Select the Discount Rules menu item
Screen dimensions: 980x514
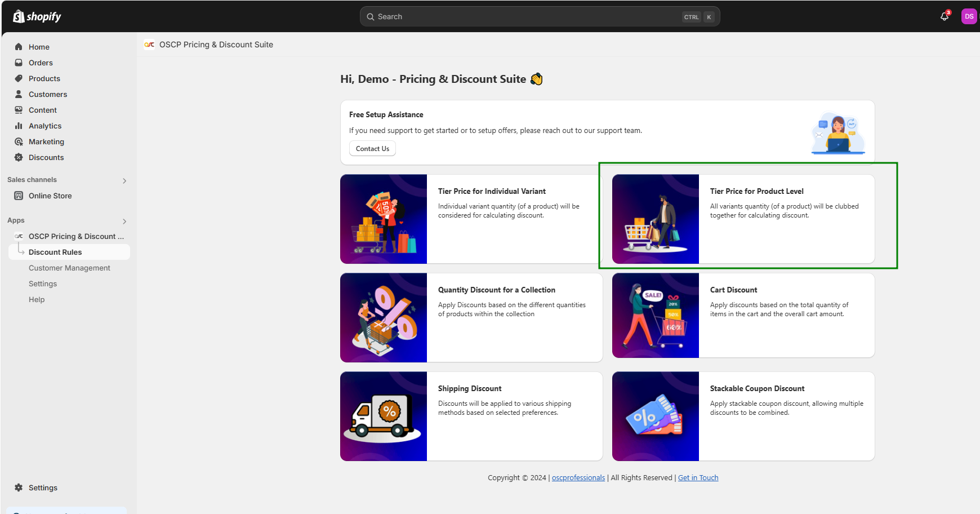55,252
